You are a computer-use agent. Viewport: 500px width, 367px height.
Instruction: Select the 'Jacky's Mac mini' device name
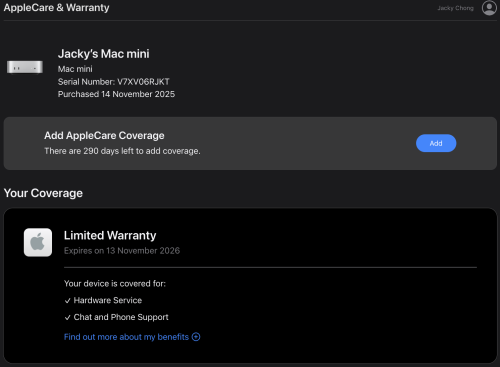[103, 54]
